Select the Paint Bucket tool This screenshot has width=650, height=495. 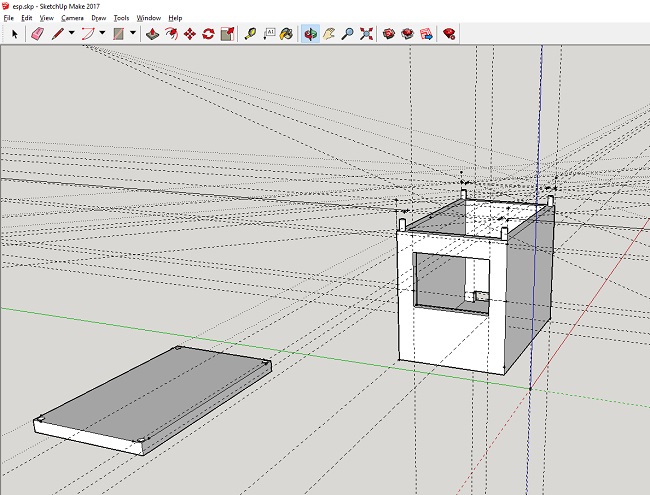coord(285,33)
